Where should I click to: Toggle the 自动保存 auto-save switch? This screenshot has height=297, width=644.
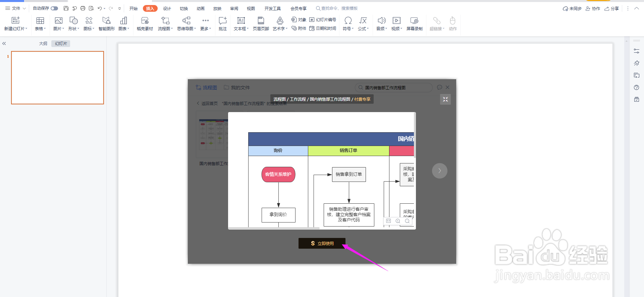[x=54, y=8]
